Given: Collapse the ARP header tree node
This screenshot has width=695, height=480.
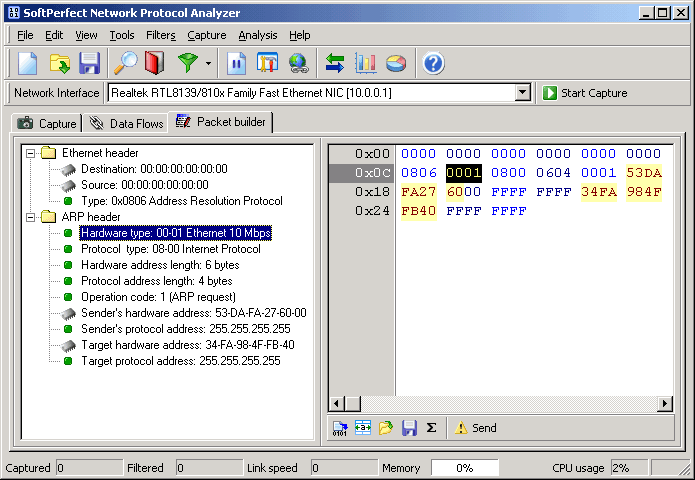Looking at the screenshot, I should tap(31, 217).
